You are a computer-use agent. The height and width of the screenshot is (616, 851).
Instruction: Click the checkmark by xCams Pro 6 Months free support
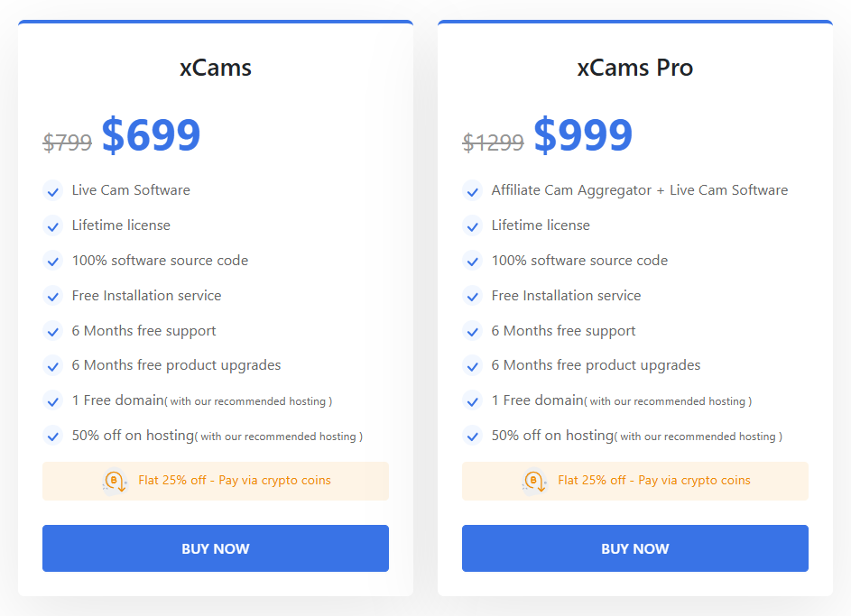(472, 331)
